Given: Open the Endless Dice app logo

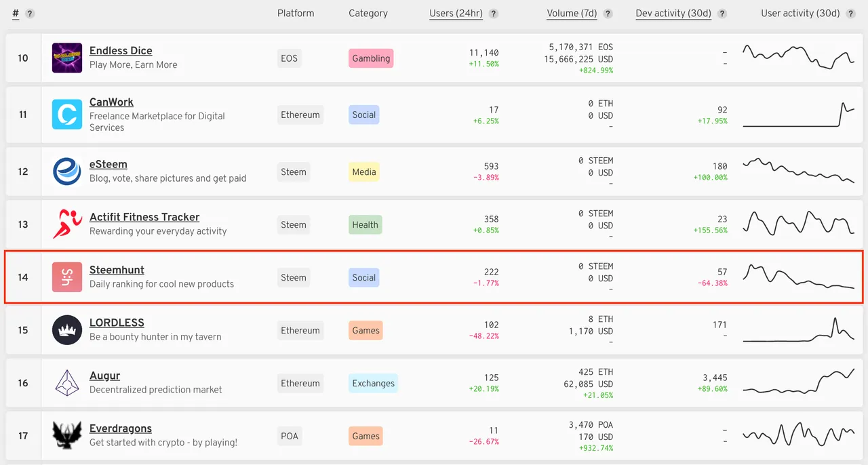Looking at the screenshot, I should click(67, 58).
